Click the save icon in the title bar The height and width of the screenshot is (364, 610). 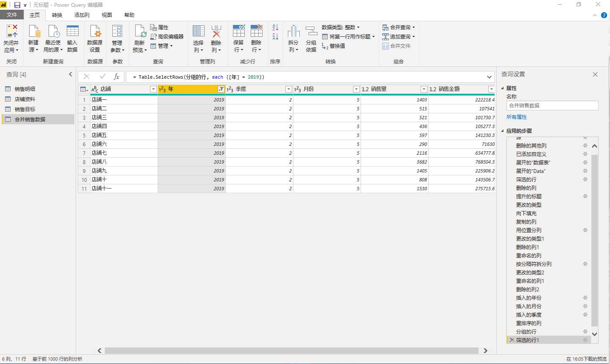pyautogui.click(x=17, y=5)
